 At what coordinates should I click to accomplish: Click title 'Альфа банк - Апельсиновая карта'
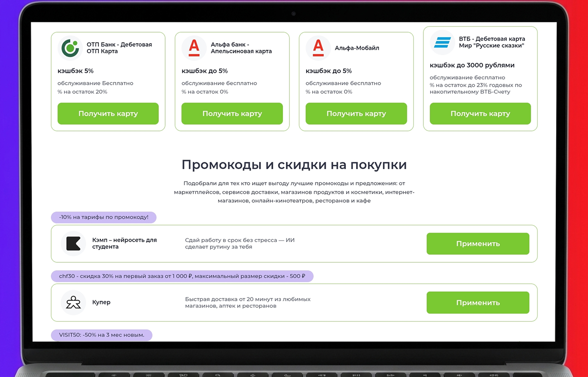[x=241, y=48]
